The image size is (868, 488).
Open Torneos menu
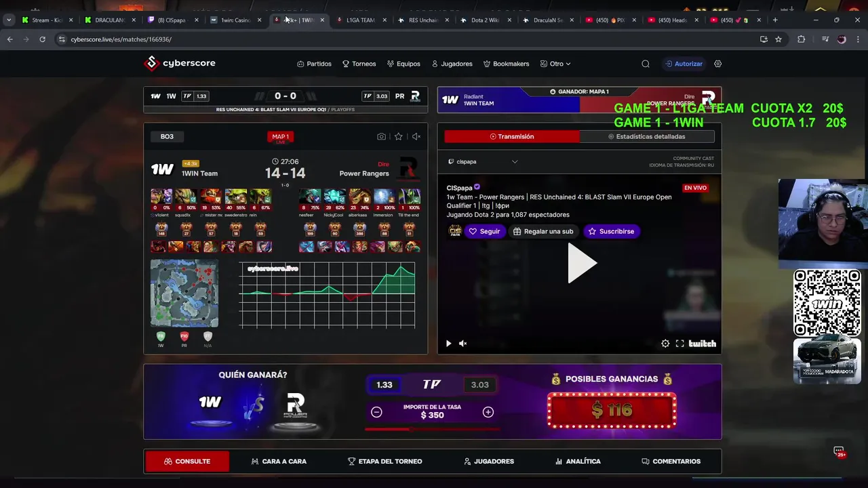pyautogui.click(x=359, y=64)
